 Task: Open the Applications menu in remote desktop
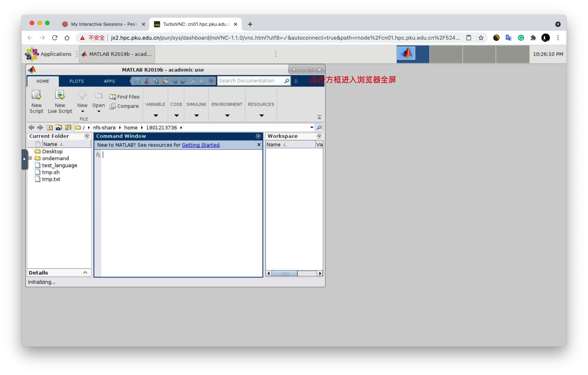click(x=48, y=54)
